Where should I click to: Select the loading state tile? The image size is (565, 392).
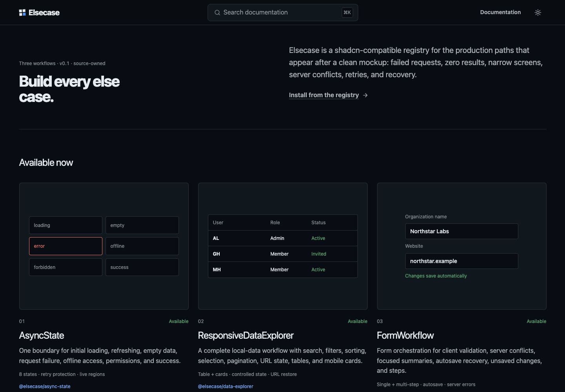pos(66,225)
